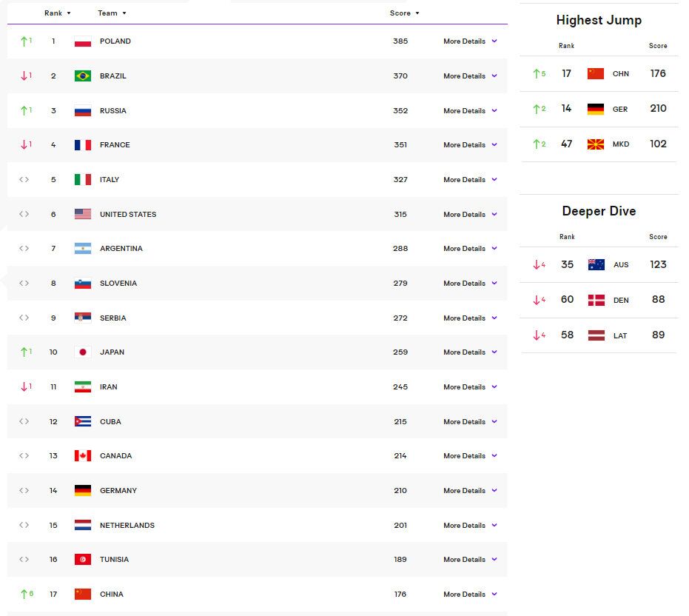Sort table by Team column header
The height and width of the screenshot is (616, 689).
pos(112,13)
